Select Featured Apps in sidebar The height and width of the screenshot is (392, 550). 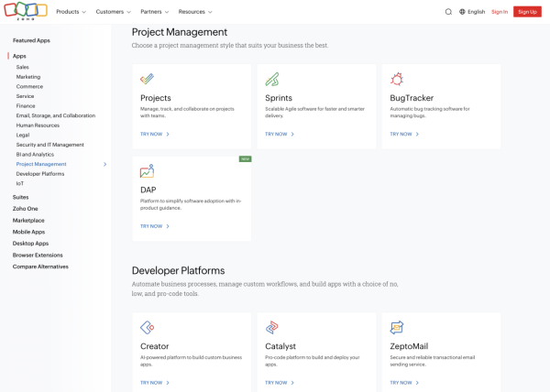[x=31, y=40]
